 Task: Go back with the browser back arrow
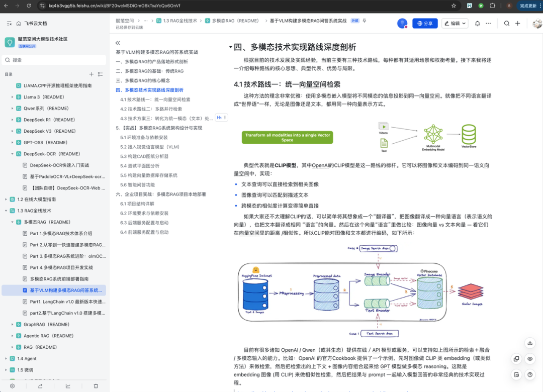pos(6,6)
